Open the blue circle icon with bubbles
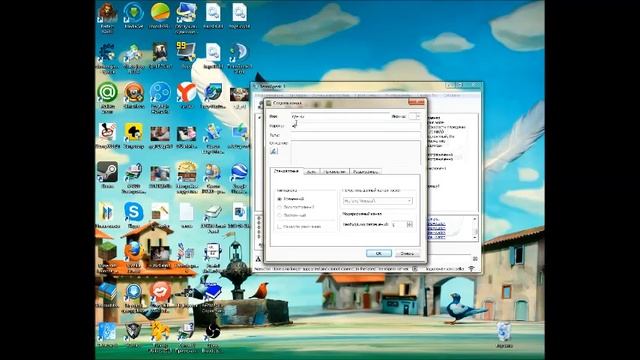This screenshot has height=360, width=640. coord(160,92)
